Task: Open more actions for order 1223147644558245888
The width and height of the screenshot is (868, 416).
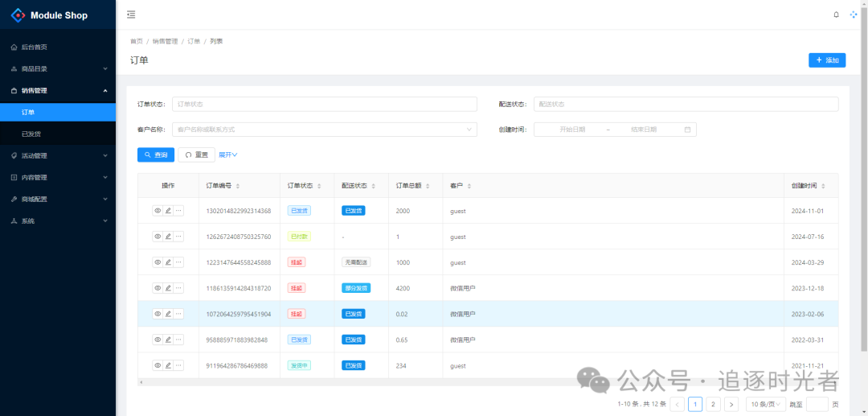Action: click(x=178, y=262)
